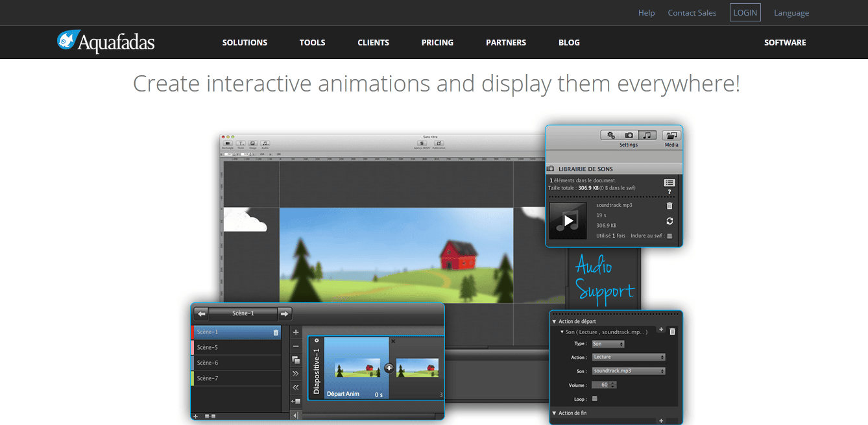Delete soundtrack.mp3 with the trash icon
Screen dimensions: 868x425
click(669, 206)
